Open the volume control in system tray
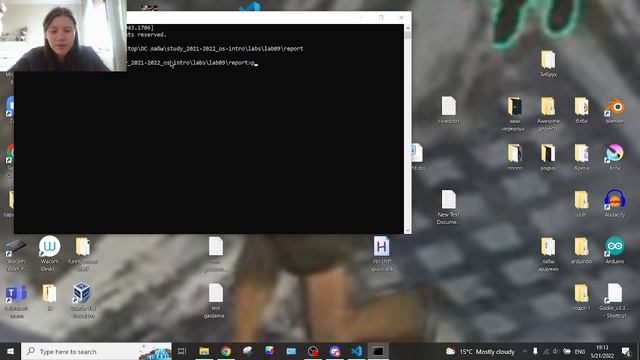 point(556,351)
